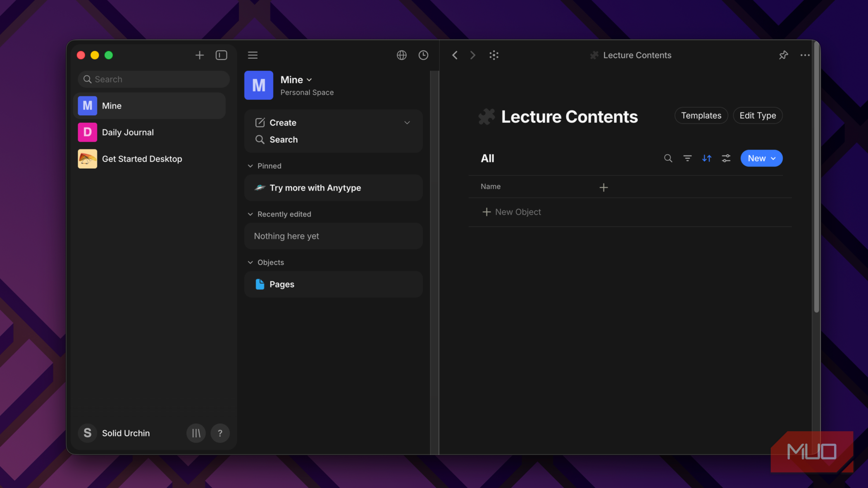
Task: Open Try more with Anytype pinned item
Action: 333,188
